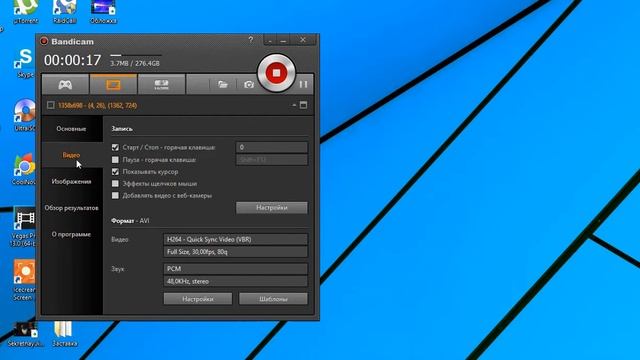Select the game recording mode gamepad icon
Image resolution: width=640 pixels, height=360 pixels.
pos(65,84)
